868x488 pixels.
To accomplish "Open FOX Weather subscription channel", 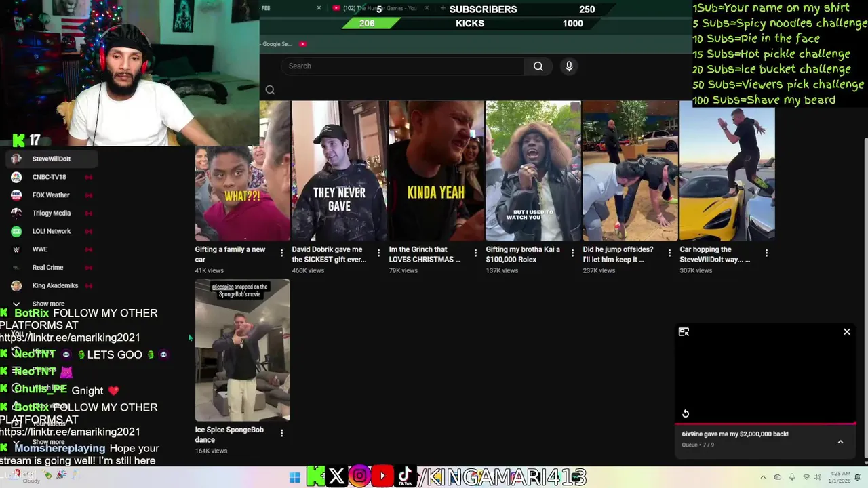I will click(x=52, y=195).
